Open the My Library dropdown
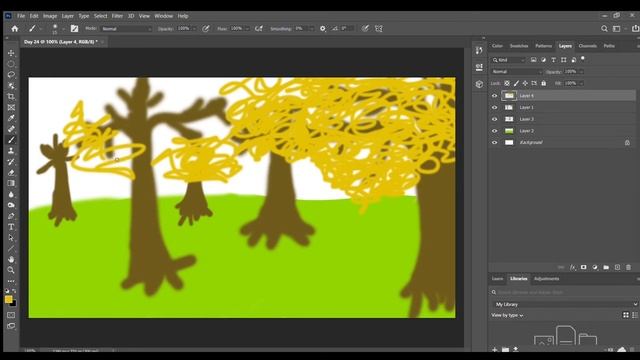The height and width of the screenshot is (360, 640). point(565,304)
